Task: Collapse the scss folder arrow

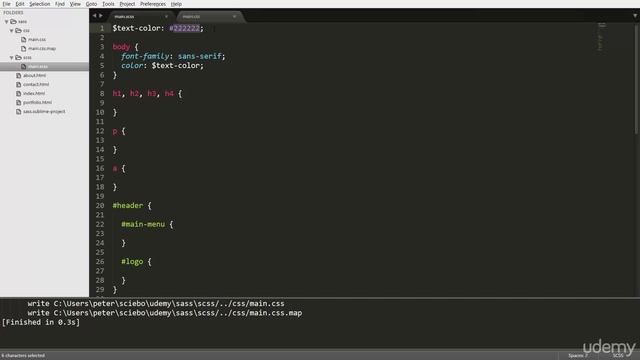Action: (x=11, y=58)
